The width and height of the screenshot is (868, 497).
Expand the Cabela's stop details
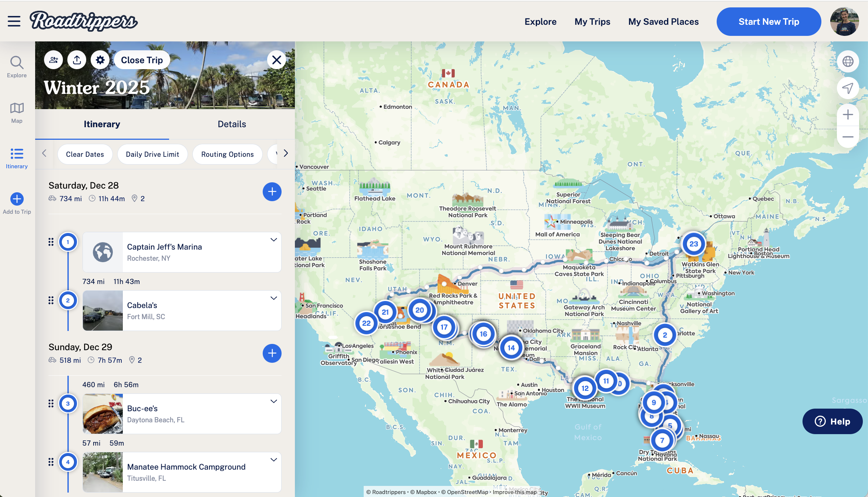coord(274,298)
